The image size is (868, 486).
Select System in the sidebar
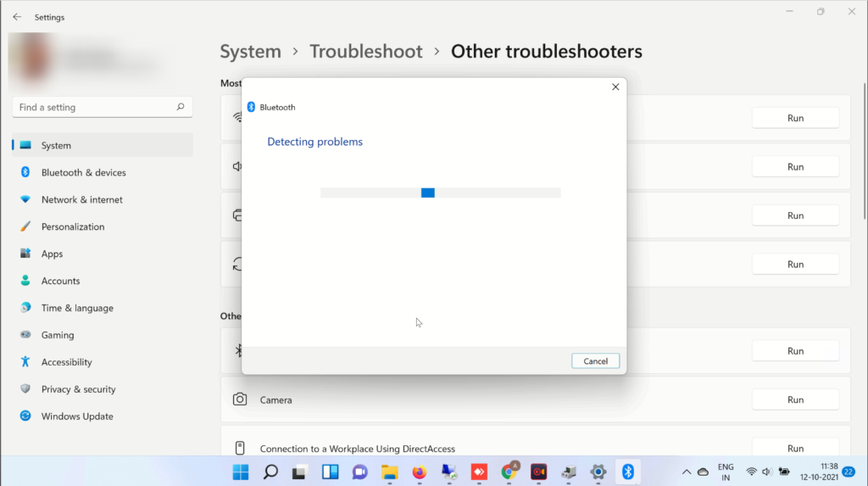103,145
